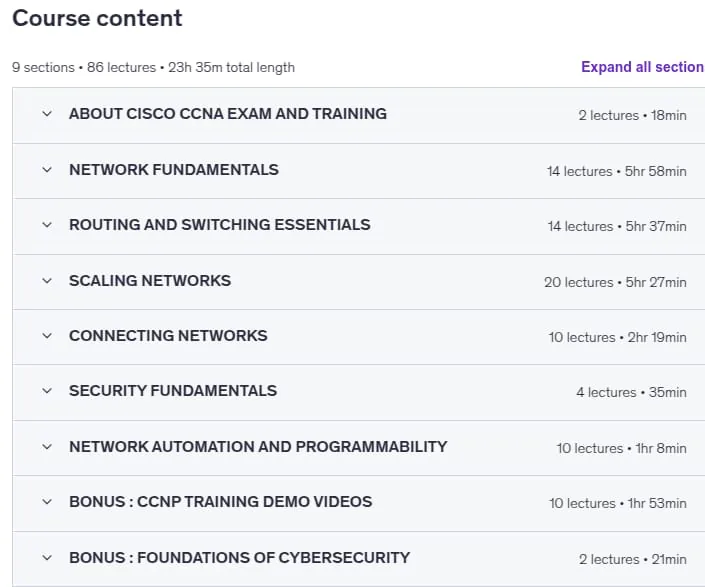Expand ROUTING AND SWITCHING ESSENTIALS chevron
The image size is (705, 587).
pos(47,225)
